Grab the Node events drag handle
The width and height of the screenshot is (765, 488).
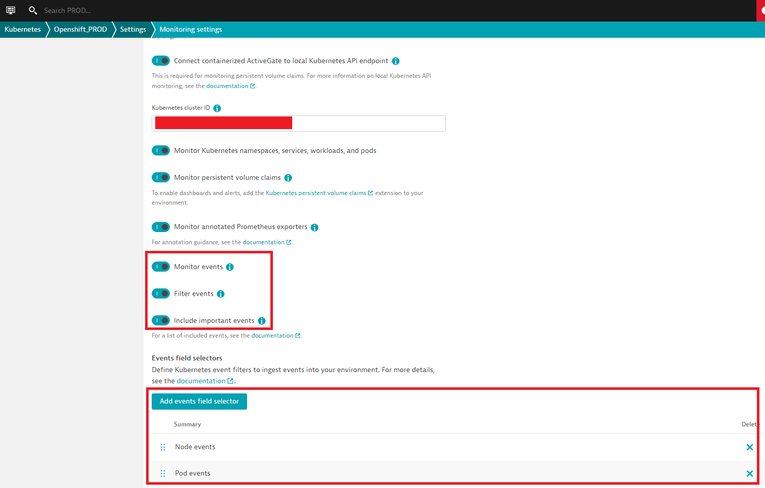click(x=163, y=447)
